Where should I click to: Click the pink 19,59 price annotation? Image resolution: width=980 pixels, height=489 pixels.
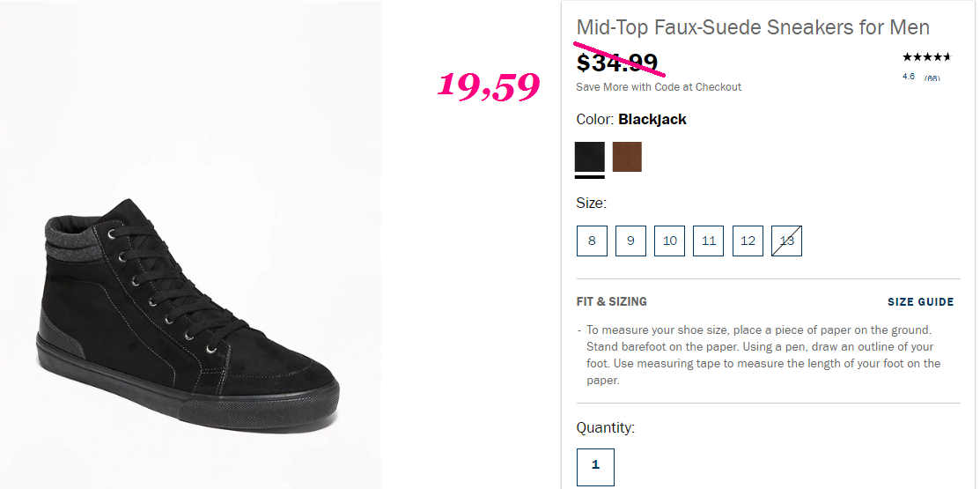tap(488, 86)
